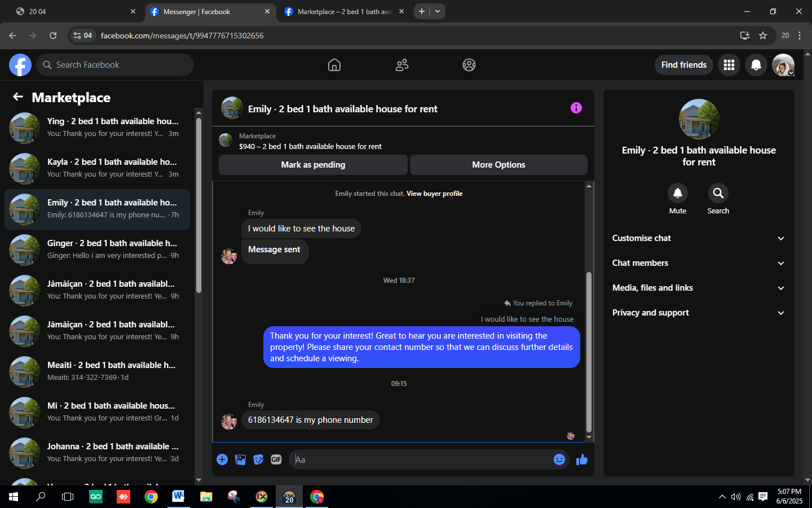This screenshot has width=812, height=508.
Task: Expand Media, files and links section
Action: (x=699, y=288)
